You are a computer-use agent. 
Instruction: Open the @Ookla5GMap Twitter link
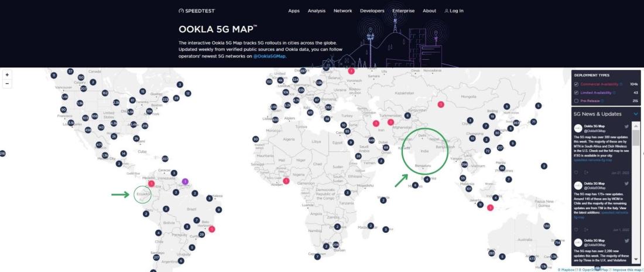269,56
